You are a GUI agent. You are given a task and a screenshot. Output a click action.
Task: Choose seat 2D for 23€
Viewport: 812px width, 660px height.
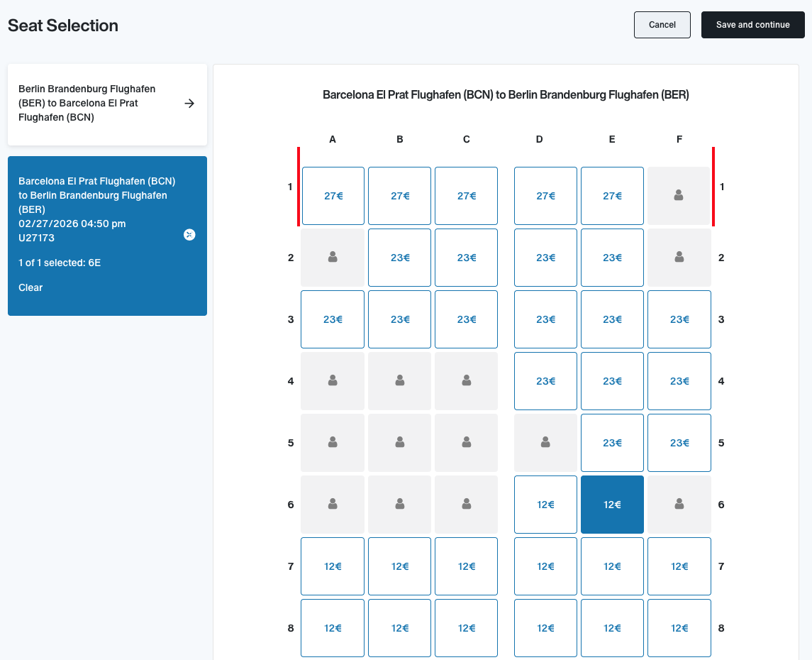[x=545, y=258]
